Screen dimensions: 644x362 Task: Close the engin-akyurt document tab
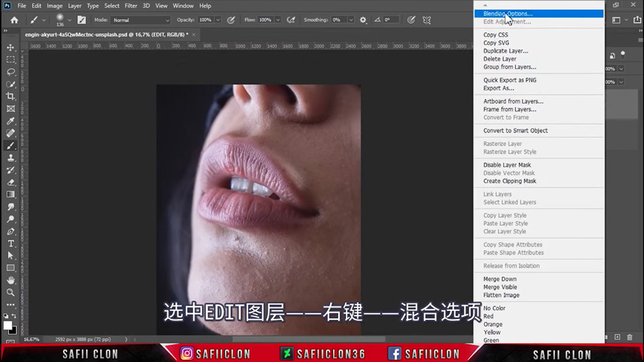click(x=194, y=35)
